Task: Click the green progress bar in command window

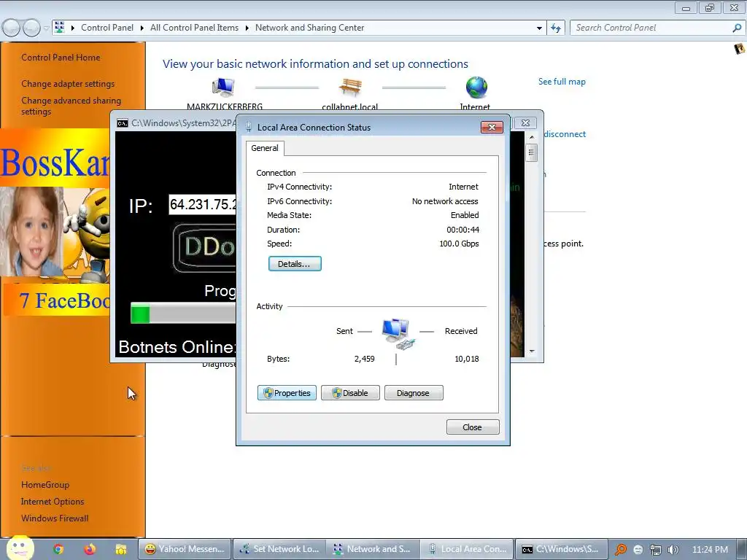Action: (140, 314)
